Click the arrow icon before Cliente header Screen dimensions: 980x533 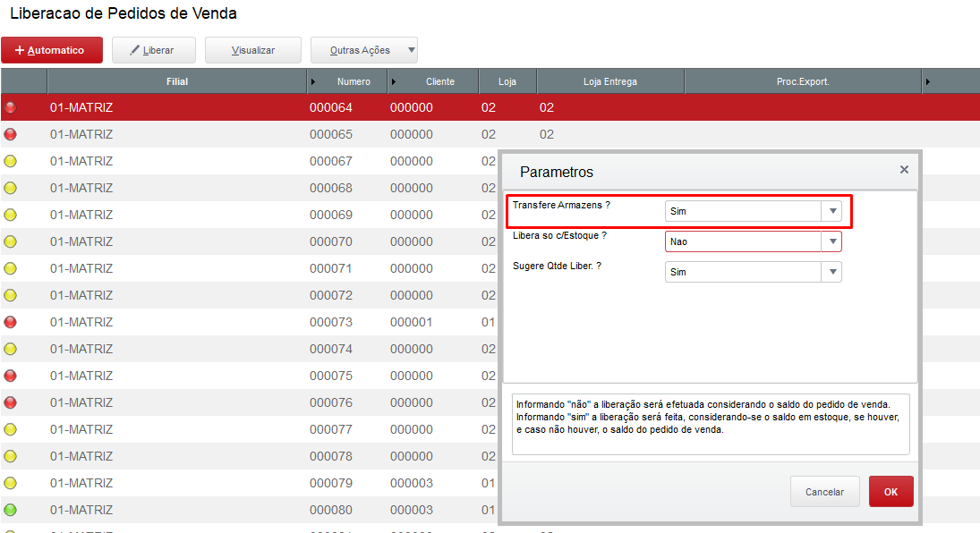point(394,82)
